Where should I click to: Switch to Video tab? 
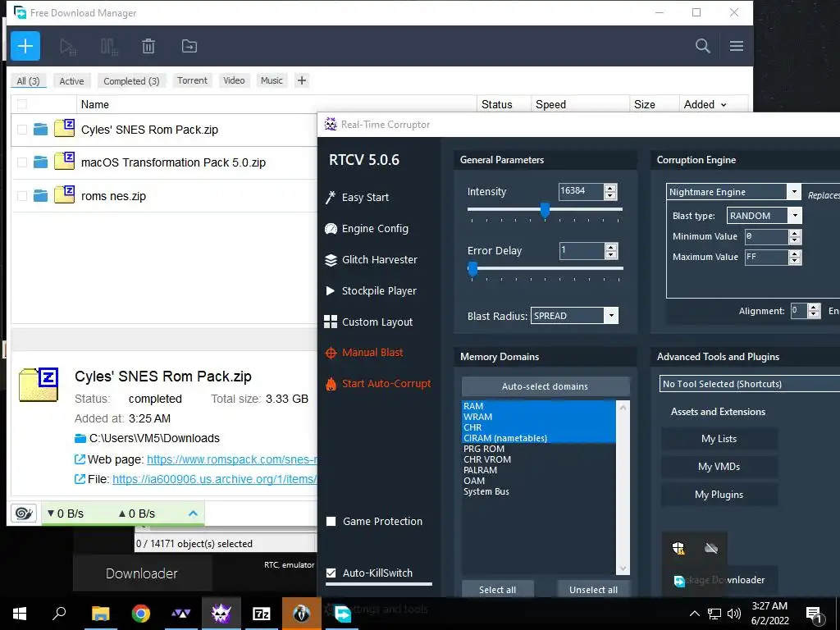[234, 80]
